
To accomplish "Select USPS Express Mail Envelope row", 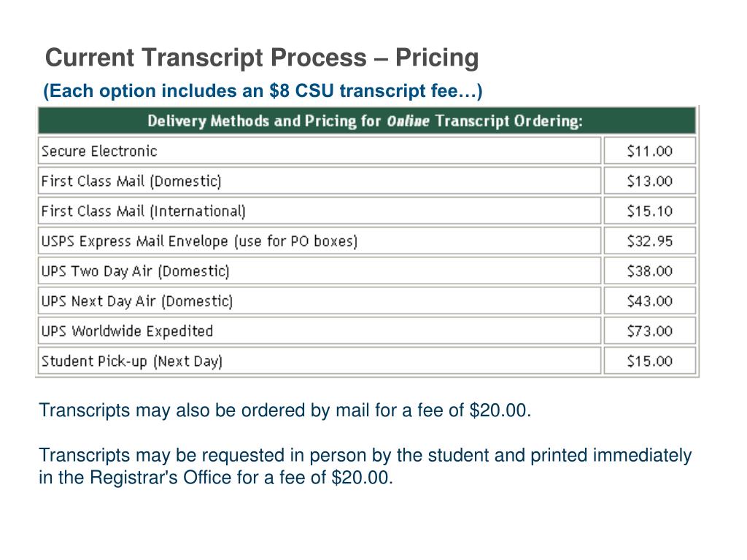I will click(199, 241).
